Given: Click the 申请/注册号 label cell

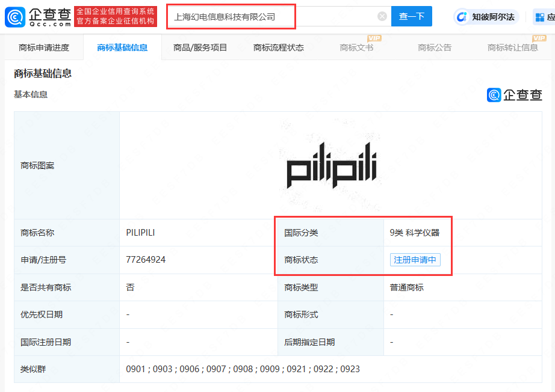Looking at the screenshot, I should click(x=67, y=260).
